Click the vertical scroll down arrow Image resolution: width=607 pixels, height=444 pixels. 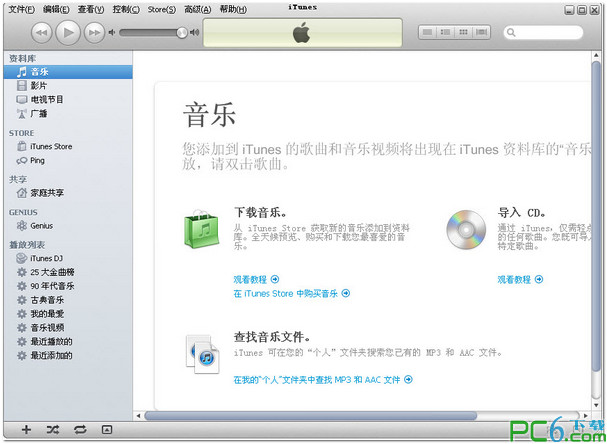tap(596, 405)
